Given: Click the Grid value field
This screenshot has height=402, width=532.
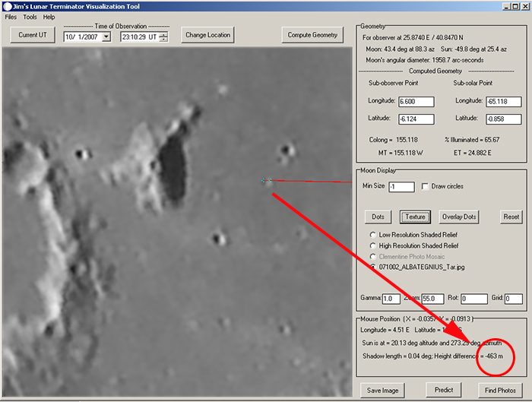Looking at the screenshot, I should click(x=513, y=299).
